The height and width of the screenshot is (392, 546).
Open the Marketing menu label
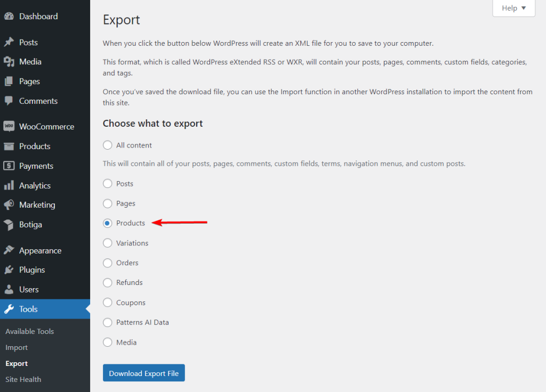tap(37, 205)
